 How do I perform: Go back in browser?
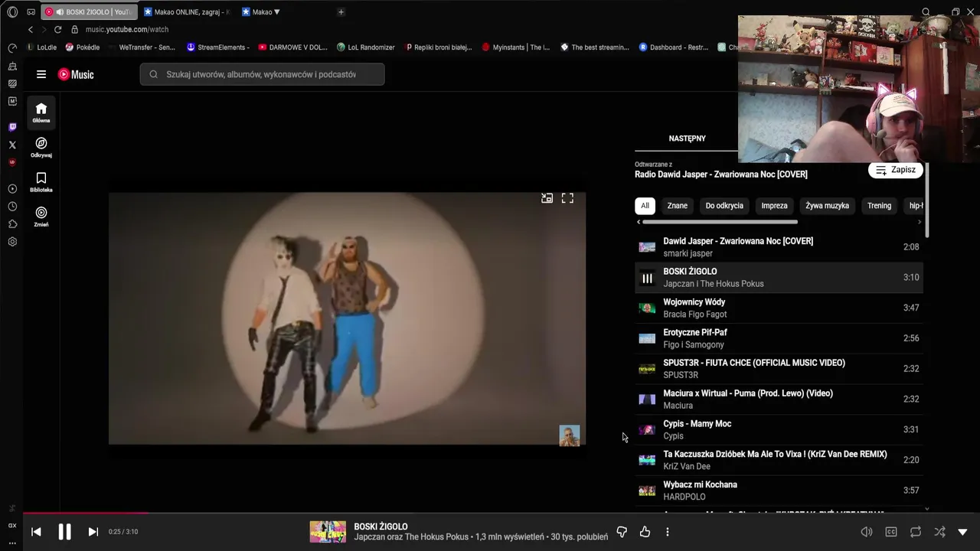31,29
